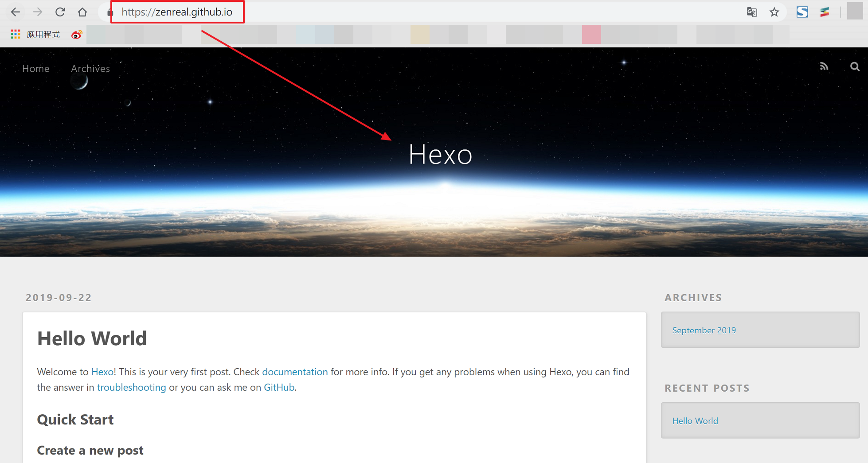Follow the GitHub link in the post
The height and width of the screenshot is (463, 868).
tap(279, 387)
